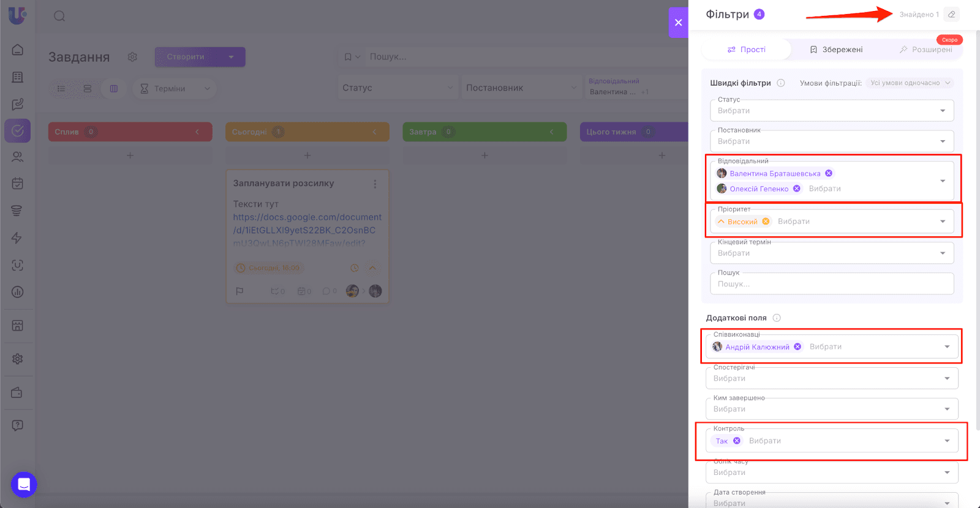Click the Створити button
The width and height of the screenshot is (980, 508).
click(x=186, y=57)
